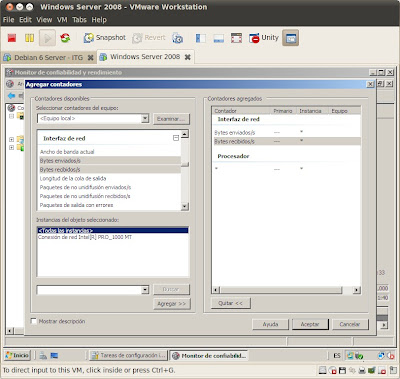Toggle the Mostrar descripción checkbox
Screen dimensions: 400x379
(x=34, y=321)
